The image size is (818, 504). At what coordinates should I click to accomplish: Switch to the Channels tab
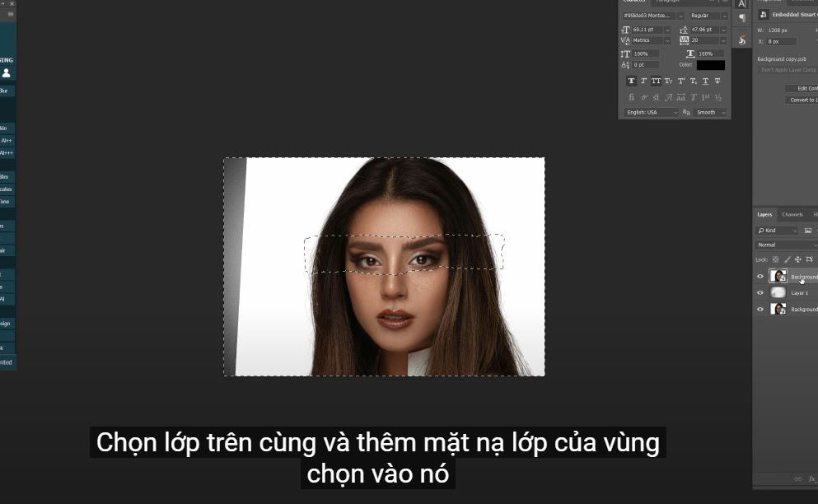(x=792, y=214)
